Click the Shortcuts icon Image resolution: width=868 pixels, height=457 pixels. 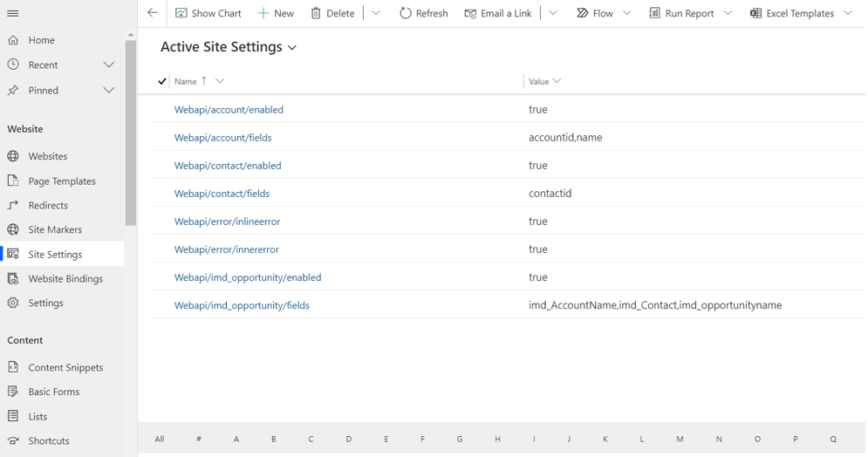pos(13,440)
